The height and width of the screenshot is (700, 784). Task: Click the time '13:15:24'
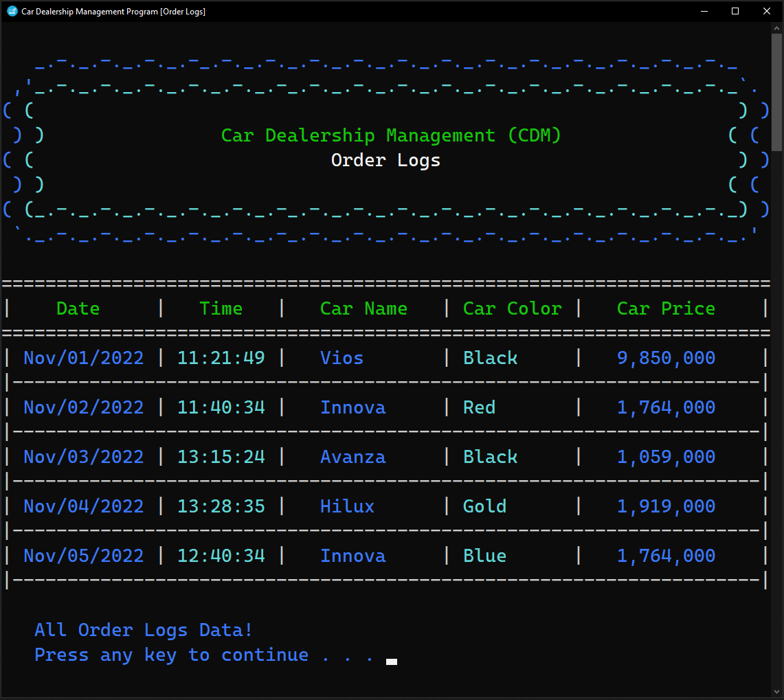pos(221,457)
